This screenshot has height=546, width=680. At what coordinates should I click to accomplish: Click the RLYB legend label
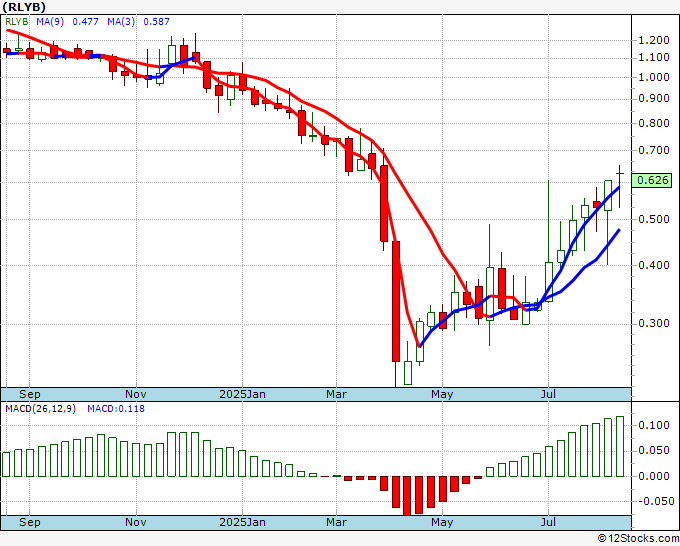pyautogui.click(x=17, y=22)
